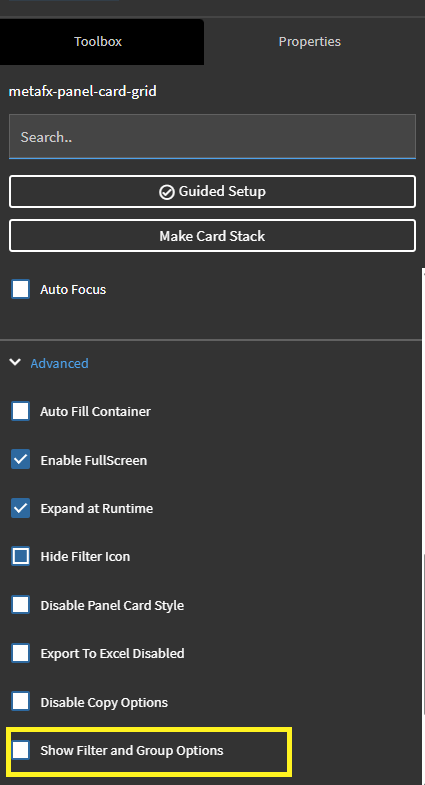Open the Advanced section label
This screenshot has height=785, width=425.
pos(59,363)
